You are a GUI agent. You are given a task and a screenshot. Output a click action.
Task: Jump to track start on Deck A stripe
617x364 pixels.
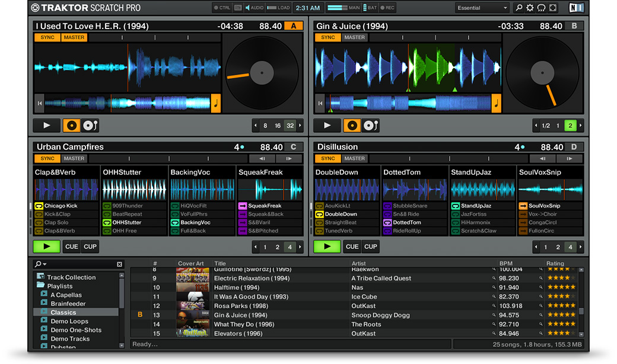[40, 103]
